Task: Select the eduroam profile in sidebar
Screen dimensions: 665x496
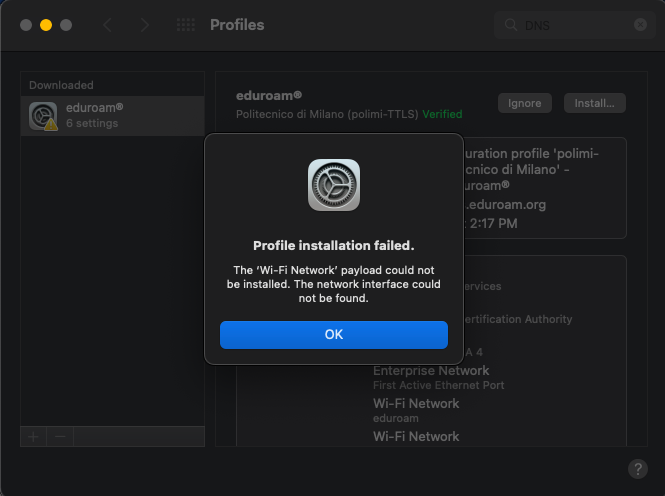Action: click(x=110, y=115)
